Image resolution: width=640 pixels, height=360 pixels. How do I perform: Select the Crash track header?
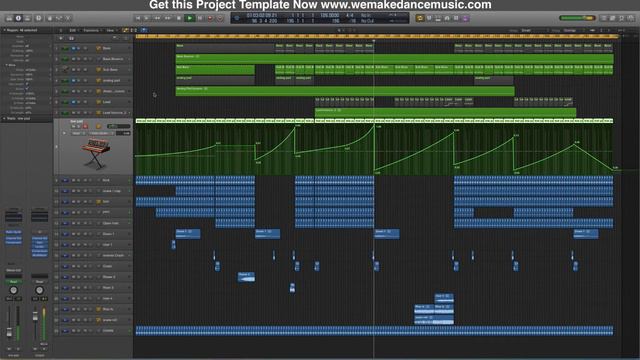tap(93, 266)
